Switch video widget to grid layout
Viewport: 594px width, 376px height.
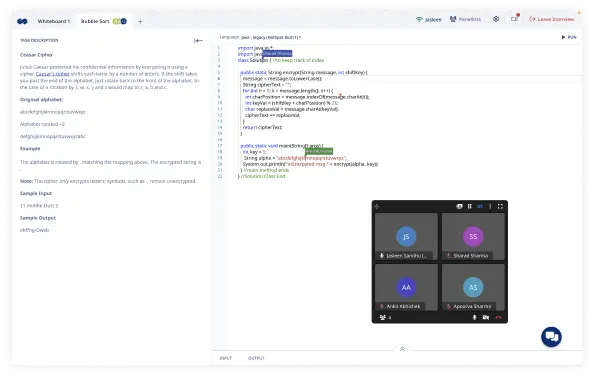[480, 206]
